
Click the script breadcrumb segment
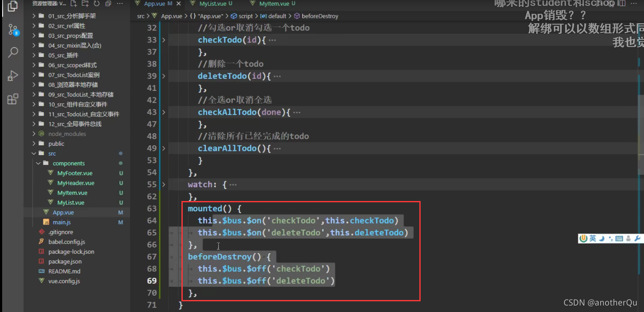245,16
